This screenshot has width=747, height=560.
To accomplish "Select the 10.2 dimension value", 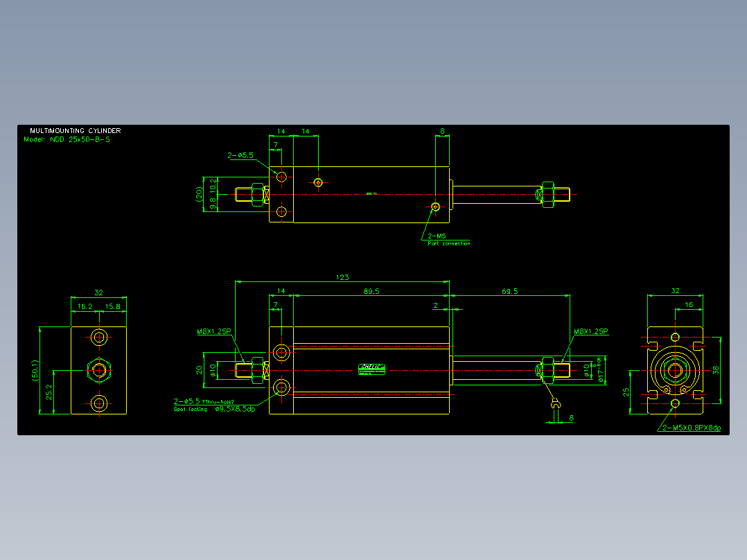I will [x=213, y=185].
